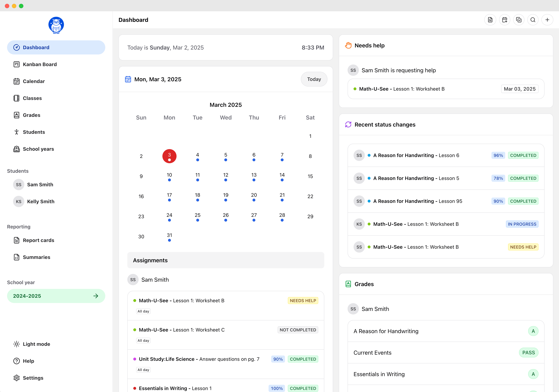This screenshot has width=559, height=392.
Task: Click Today to jump to current date
Action: tap(314, 79)
